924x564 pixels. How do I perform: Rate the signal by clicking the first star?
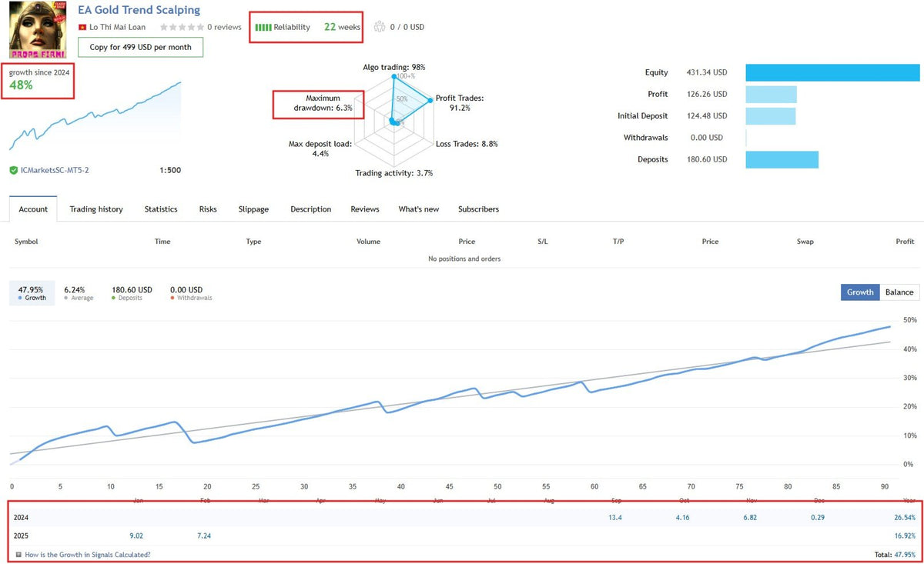click(162, 26)
